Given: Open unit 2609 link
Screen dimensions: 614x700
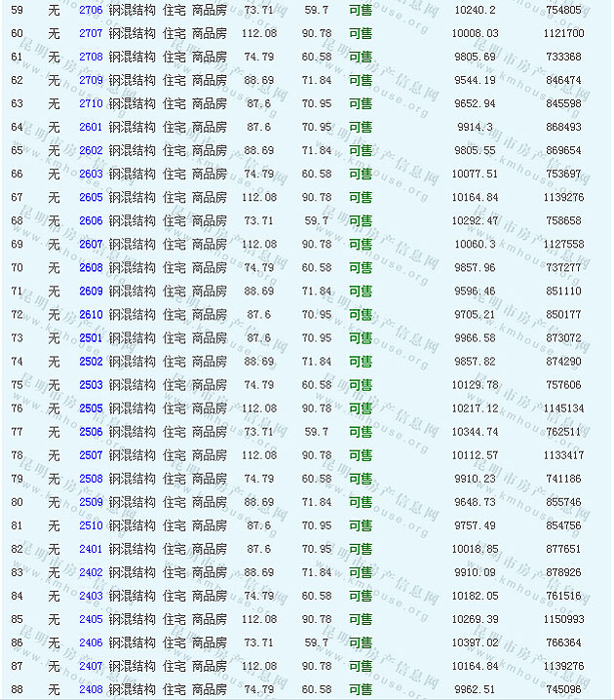Looking at the screenshot, I should (x=91, y=291).
